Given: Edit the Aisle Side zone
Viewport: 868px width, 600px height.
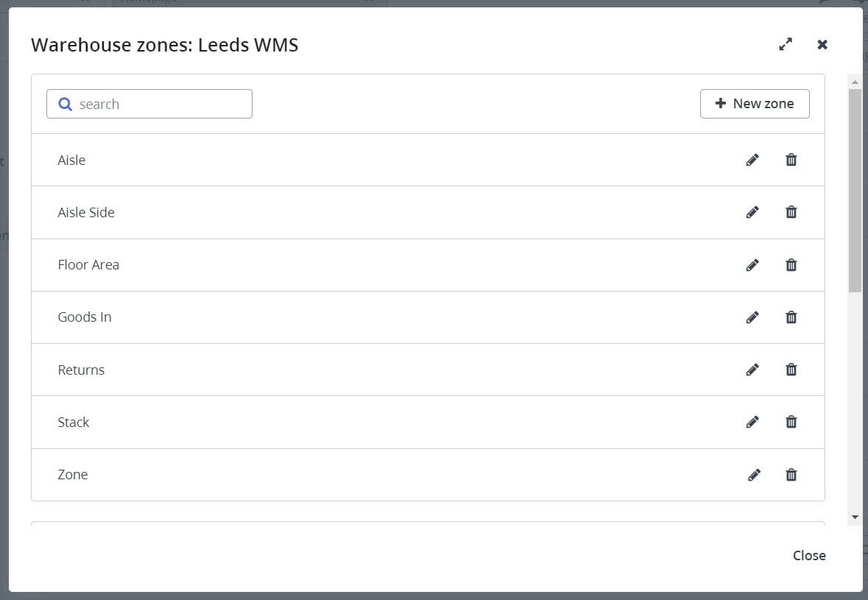Looking at the screenshot, I should (752, 212).
